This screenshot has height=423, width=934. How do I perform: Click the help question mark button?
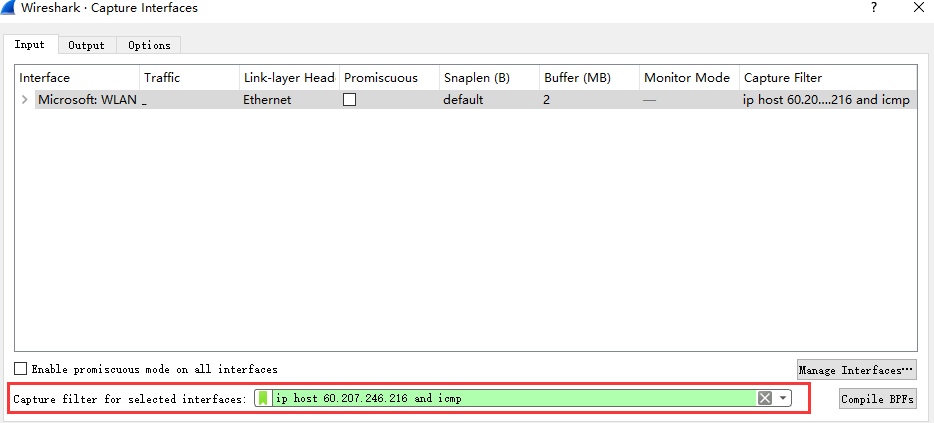click(874, 8)
